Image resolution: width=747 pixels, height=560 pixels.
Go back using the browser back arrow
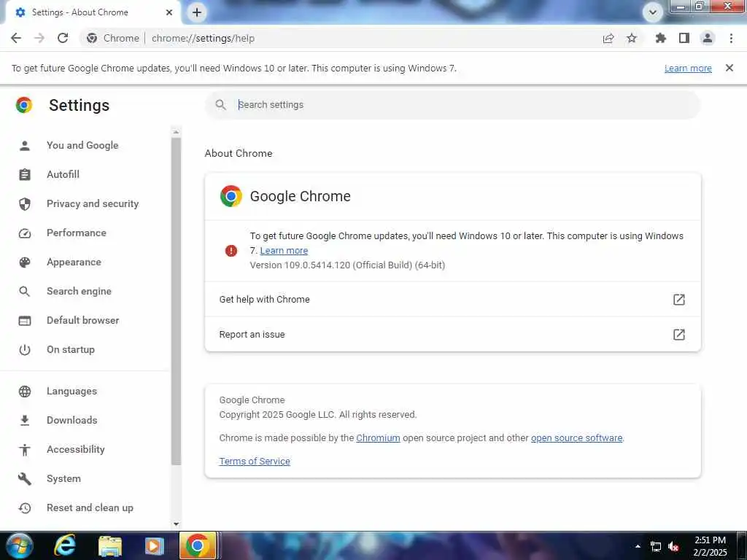tap(16, 38)
